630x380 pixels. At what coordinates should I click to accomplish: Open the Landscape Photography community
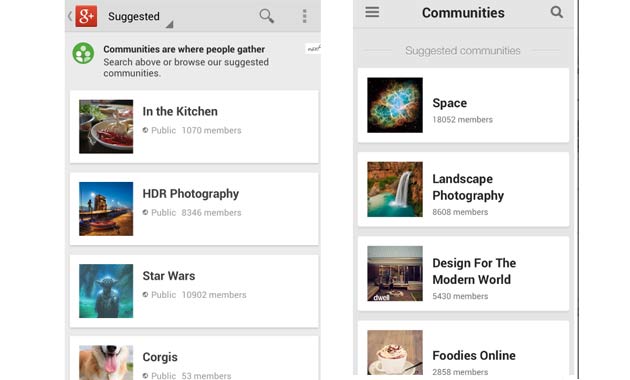click(463, 190)
